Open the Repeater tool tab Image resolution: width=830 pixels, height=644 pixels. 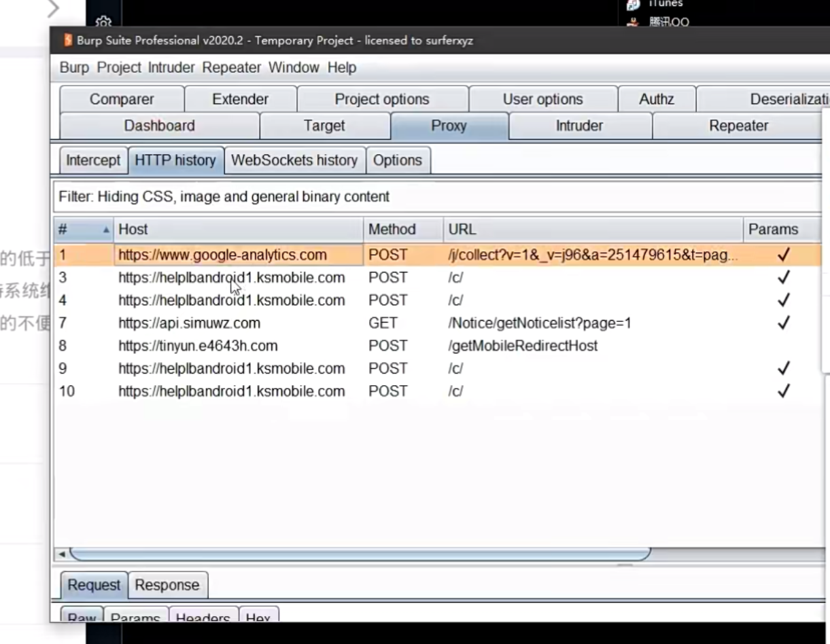[x=738, y=126]
